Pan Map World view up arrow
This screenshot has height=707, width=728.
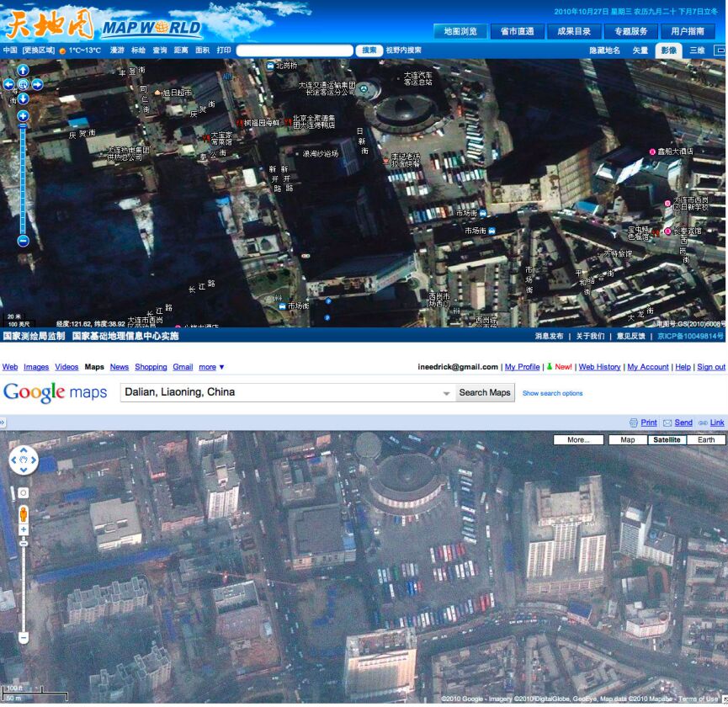pos(23,70)
